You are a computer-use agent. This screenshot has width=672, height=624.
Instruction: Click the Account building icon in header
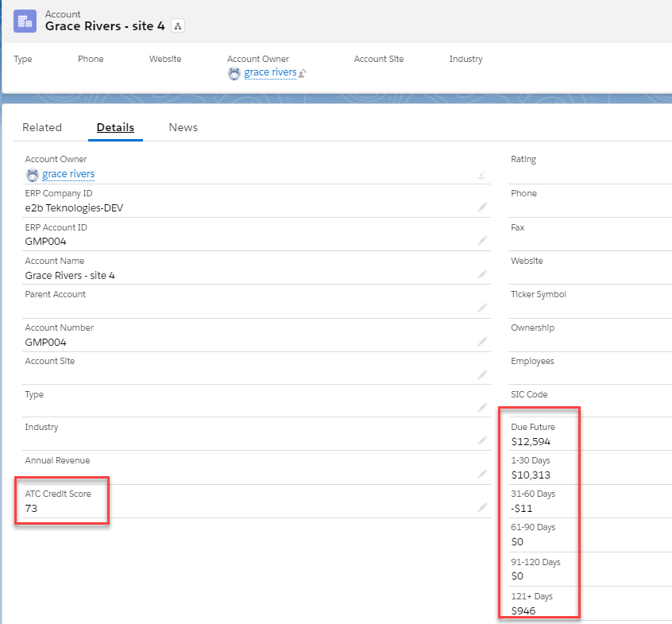pos(25,21)
